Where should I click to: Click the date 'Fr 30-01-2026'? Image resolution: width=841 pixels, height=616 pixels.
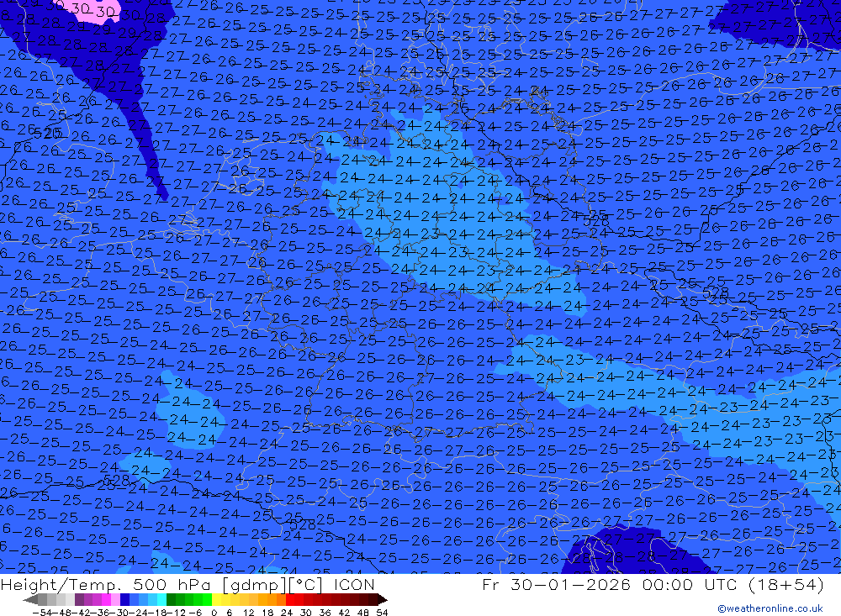coord(556,584)
